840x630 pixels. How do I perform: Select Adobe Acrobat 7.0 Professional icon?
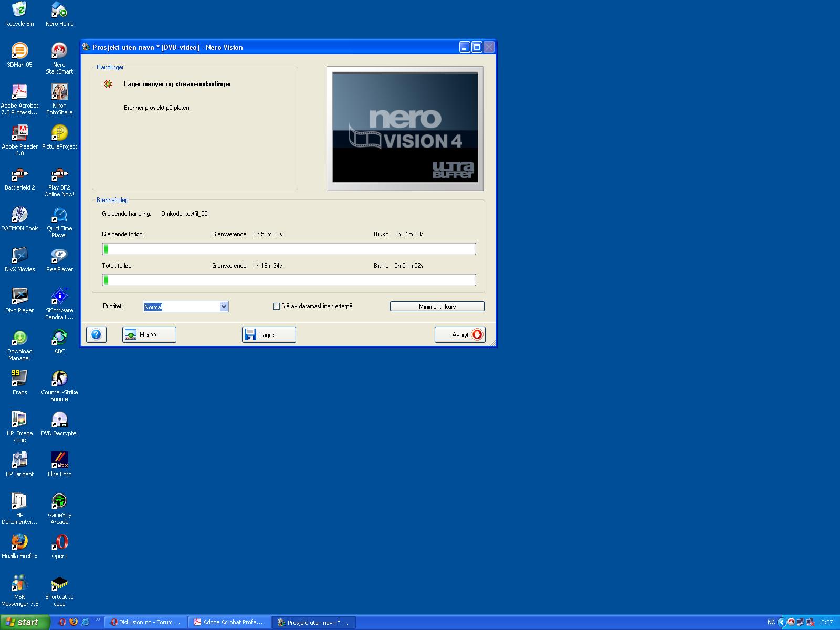pyautogui.click(x=19, y=99)
